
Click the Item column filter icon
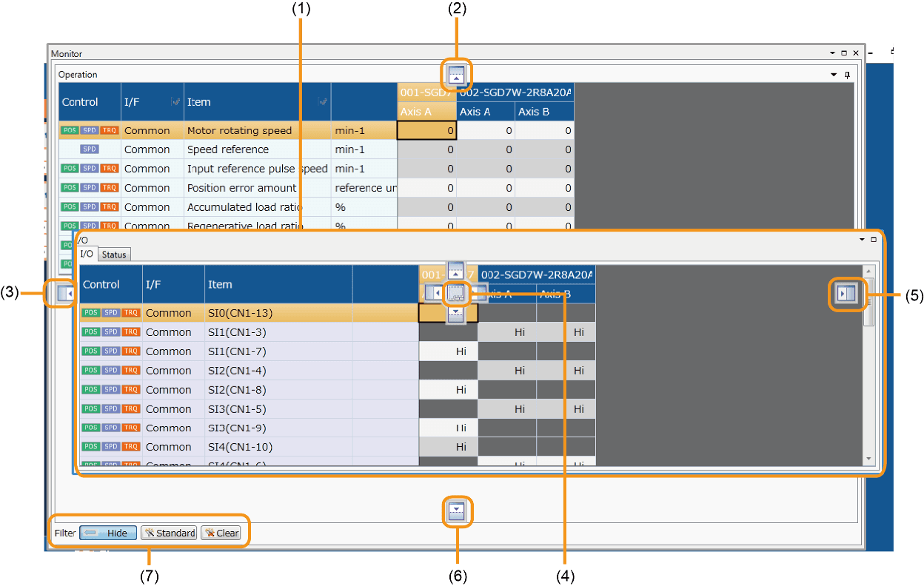(x=323, y=102)
